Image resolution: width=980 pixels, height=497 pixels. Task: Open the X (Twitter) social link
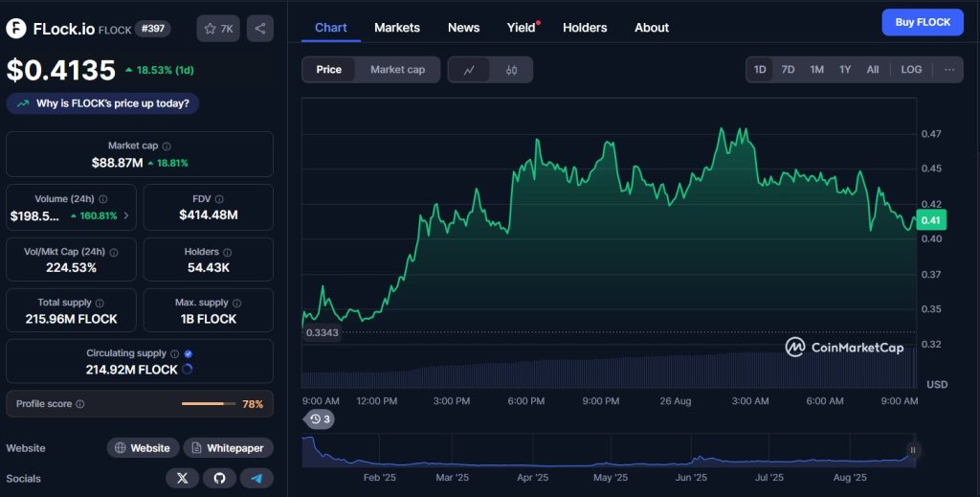pyautogui.click(x=182, y=477)
